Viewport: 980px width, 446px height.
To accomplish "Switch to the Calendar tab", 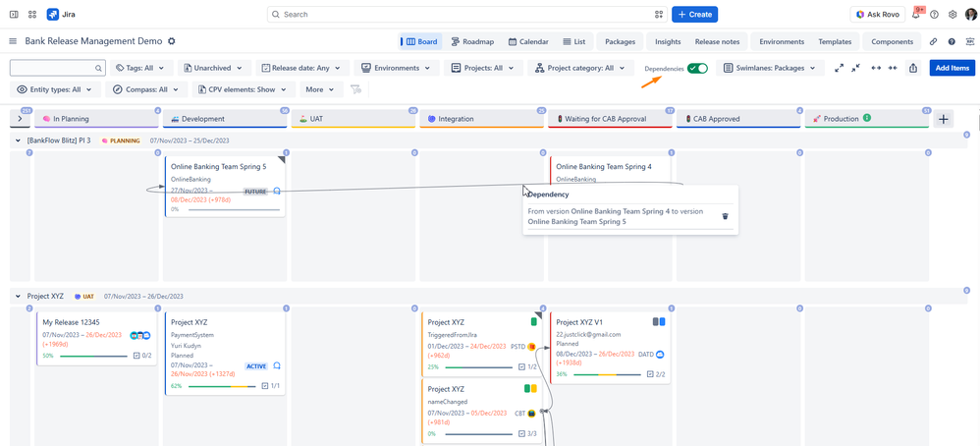I will tap(528, 42).
